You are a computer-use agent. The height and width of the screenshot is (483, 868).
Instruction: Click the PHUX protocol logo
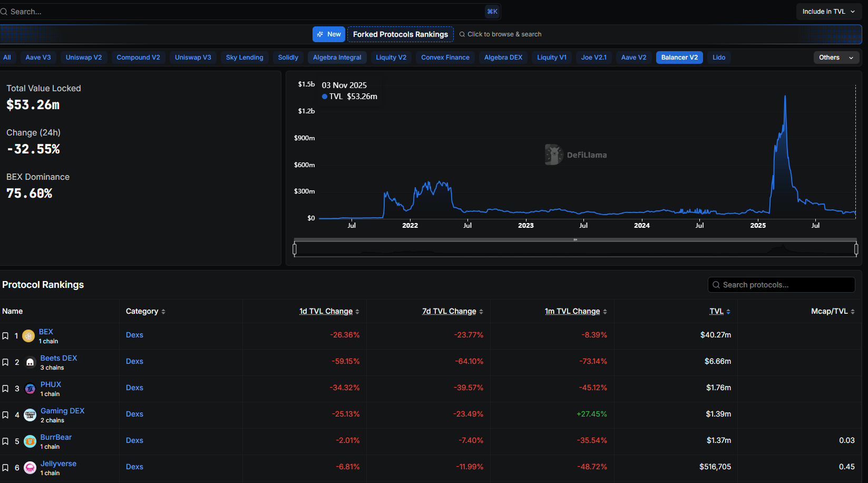point(30,389)
